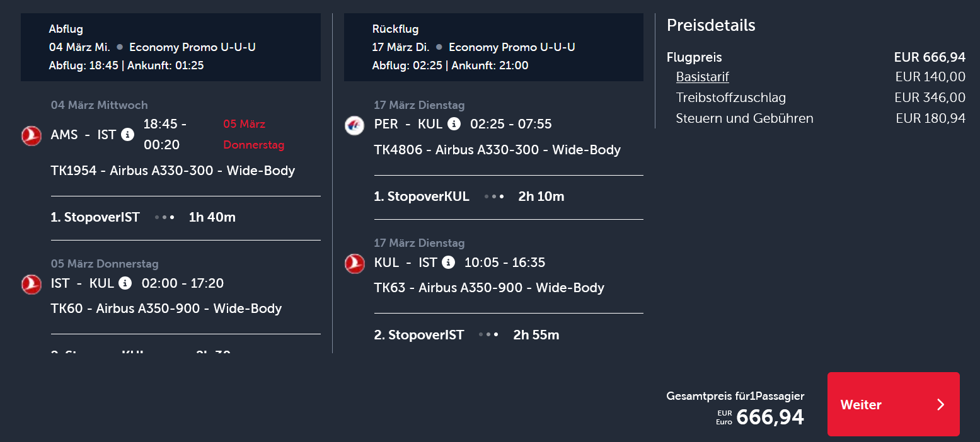Open the Basistarif fare details link
The height and width of the screenshot is (442, 980).
click(702, 77)
